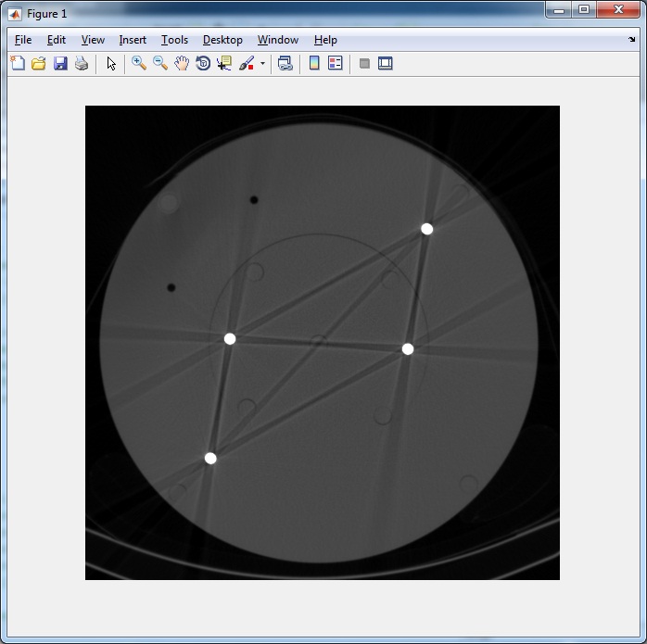Insert a legend using the toolbar icon
Image resolution: width=647 pixels, height=644 pixels.
tap(336, 64)
